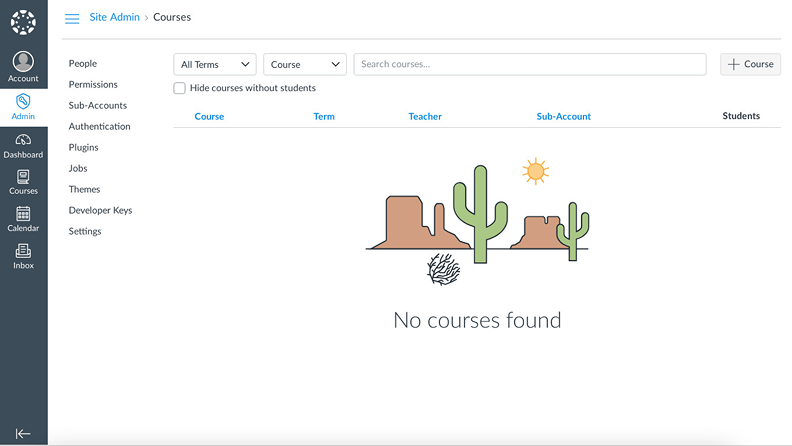Click the Courses breadcrumb text

(x=172, y=17)
